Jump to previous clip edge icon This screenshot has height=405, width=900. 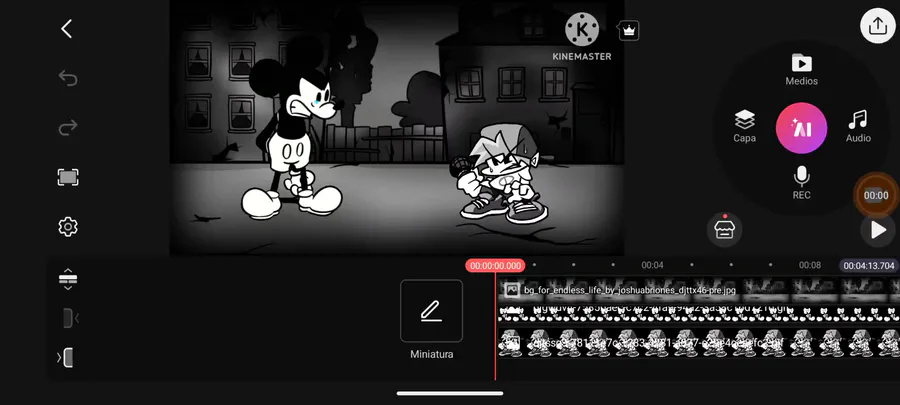pos(69,318)
